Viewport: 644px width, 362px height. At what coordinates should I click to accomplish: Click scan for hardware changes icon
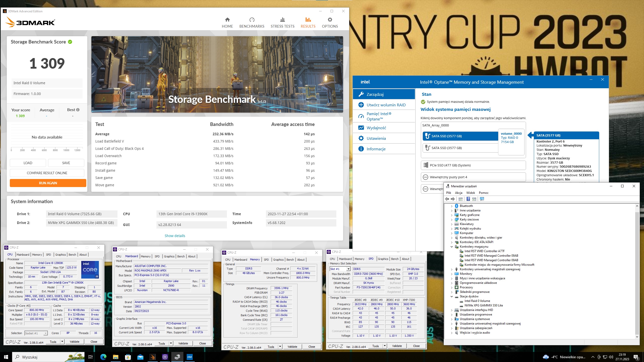(x=482, y=199)
